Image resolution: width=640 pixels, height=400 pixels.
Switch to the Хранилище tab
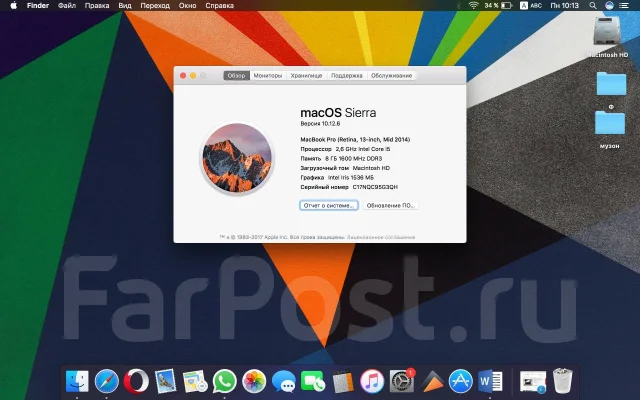pos(307,76)
